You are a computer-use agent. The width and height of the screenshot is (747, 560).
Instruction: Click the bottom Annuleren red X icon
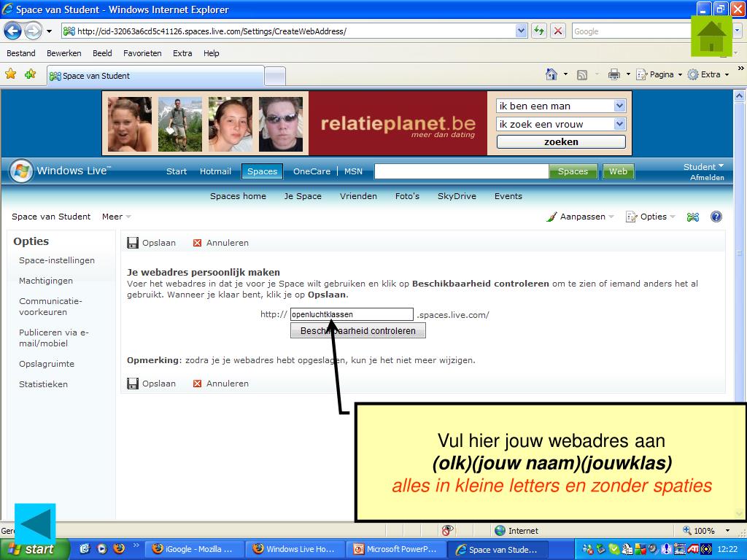click(x=197, y=384)
